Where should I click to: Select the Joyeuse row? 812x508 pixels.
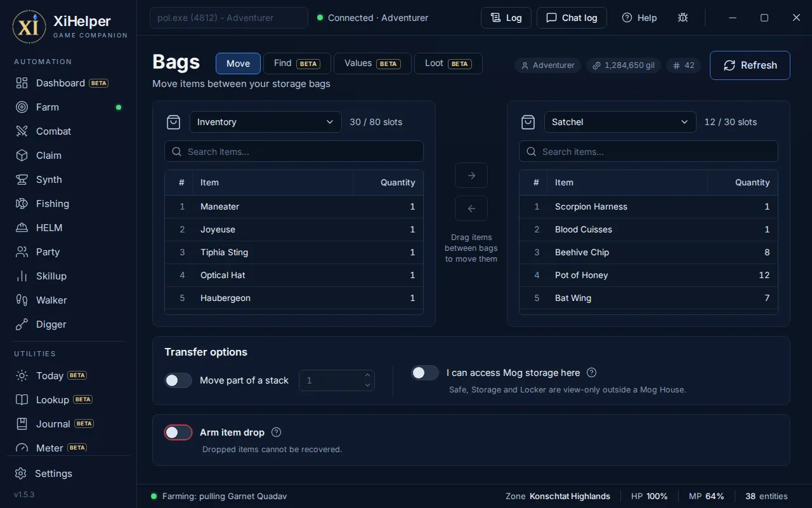click(294, 229)
